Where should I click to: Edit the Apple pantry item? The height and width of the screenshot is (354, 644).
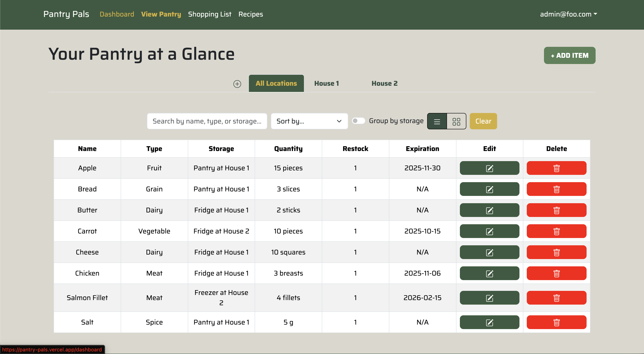489,168
